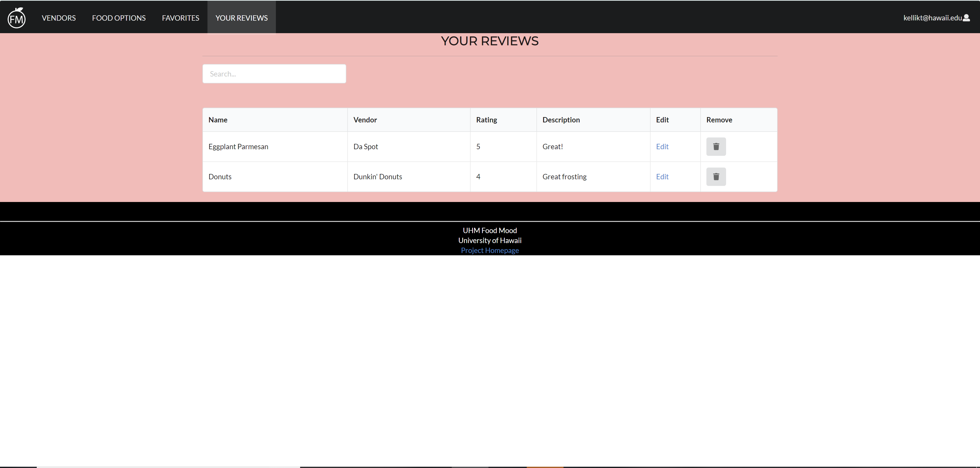Click the rating value 5
Viewport: 980px width, 468px height.
[478, 146]
